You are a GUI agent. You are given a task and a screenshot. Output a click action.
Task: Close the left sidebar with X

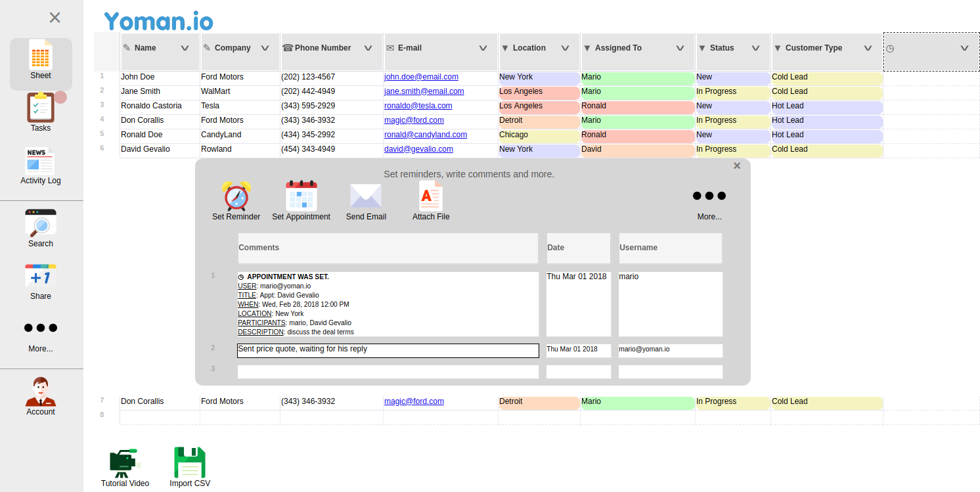pyautogui.click(x=55, y=18)
